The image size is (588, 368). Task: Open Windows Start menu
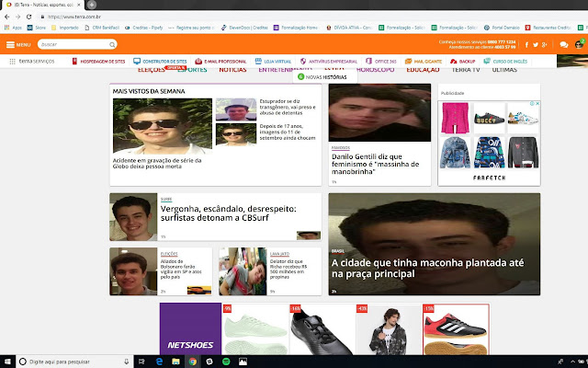coord(7,362)
